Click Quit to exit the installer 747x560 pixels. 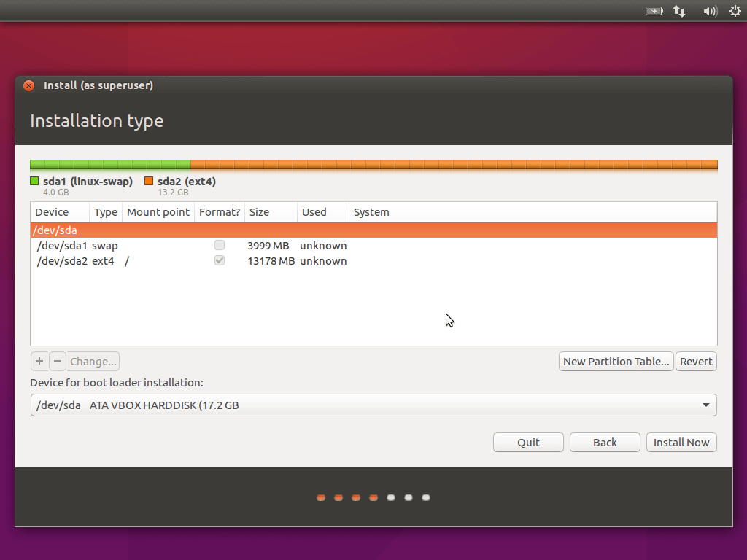coord(527,442)
